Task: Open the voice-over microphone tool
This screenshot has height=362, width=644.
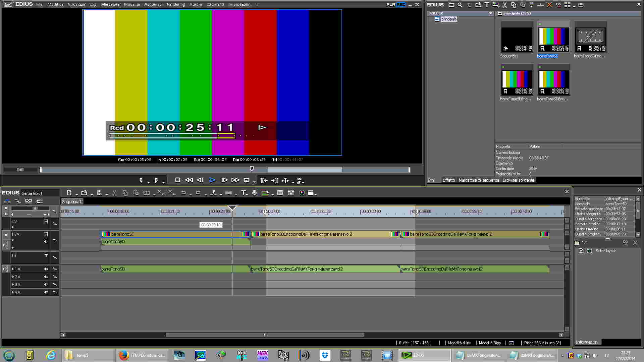Action: click(x=255, y=193)
